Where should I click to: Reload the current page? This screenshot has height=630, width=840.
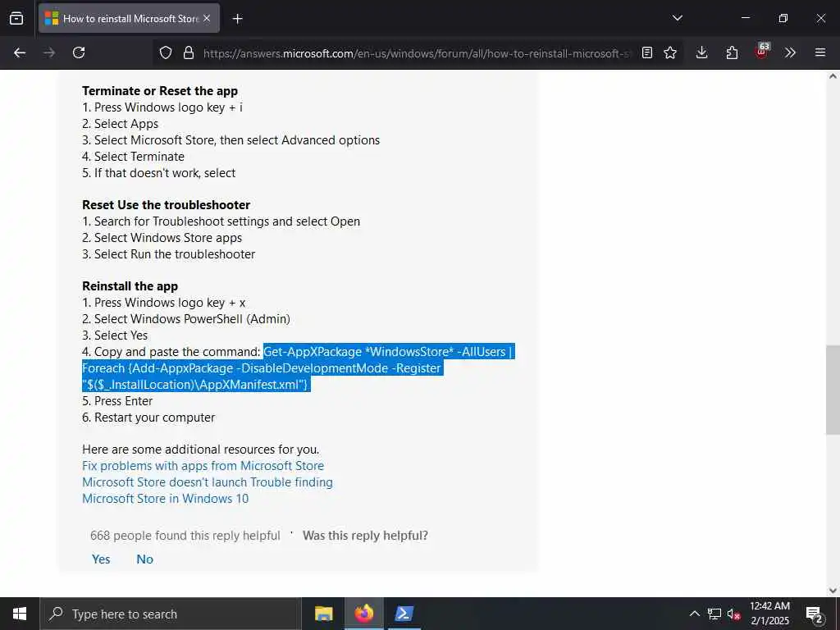click(79, 52)
